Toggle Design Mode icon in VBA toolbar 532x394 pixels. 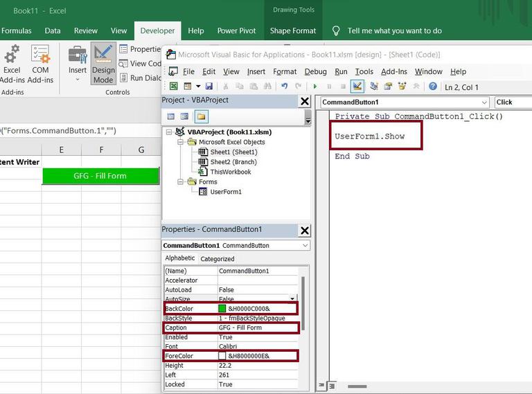point(357,86)
